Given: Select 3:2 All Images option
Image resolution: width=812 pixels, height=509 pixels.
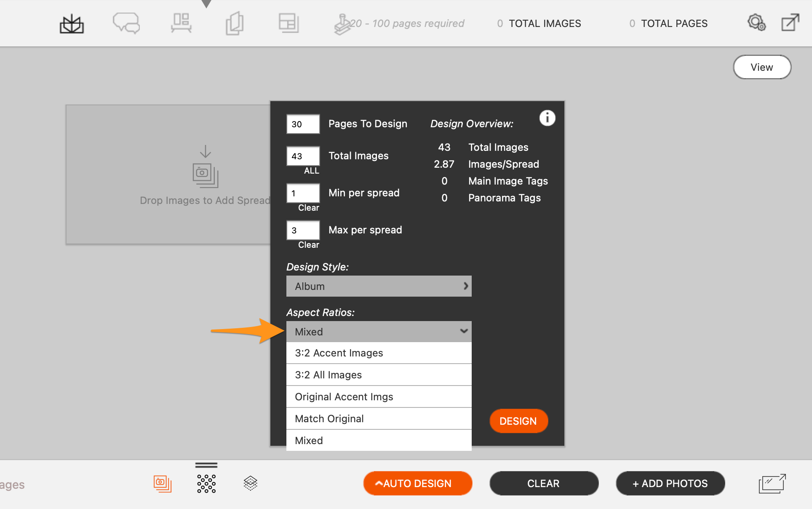Looking at the screenshot, I should pyautogui.click(x=379, y=375).
